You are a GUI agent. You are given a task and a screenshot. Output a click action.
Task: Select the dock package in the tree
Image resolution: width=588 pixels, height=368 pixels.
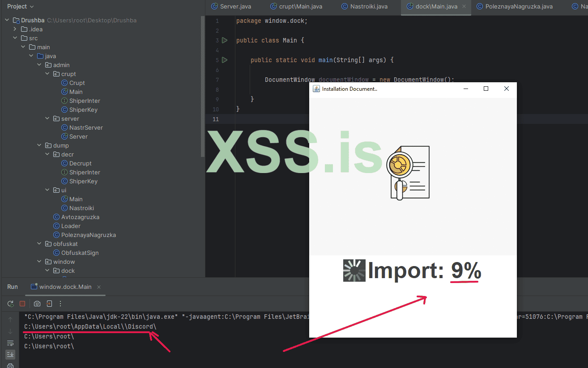(68, 271)
